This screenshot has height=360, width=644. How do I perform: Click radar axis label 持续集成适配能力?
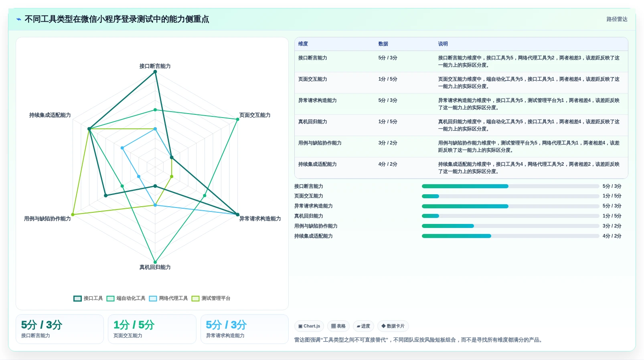tap(50, 115)
